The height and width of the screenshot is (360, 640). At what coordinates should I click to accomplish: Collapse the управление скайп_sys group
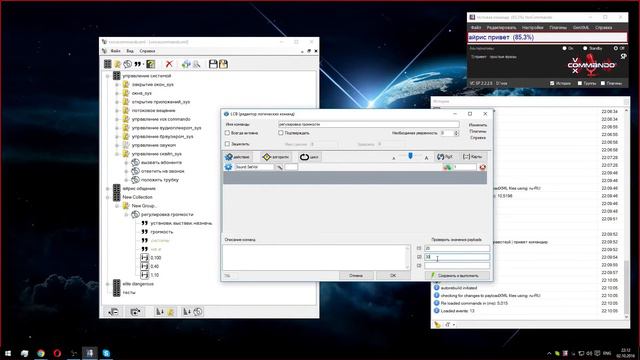(117, 154)
